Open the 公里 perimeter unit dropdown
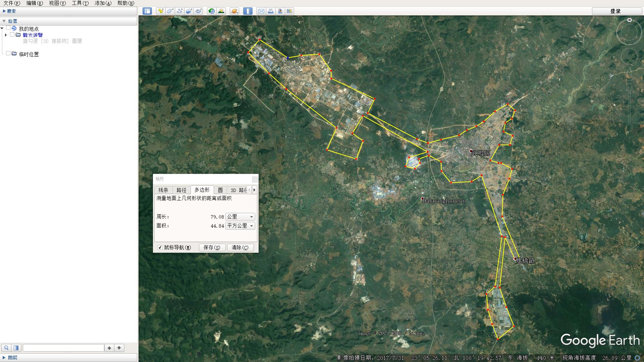644x362 pixels. (x=240, y=217)
